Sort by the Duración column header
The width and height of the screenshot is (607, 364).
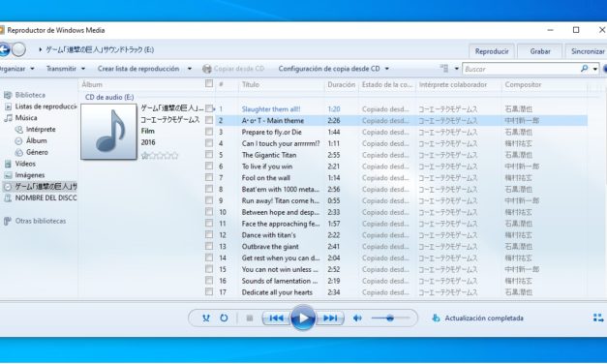pyautogui.click(x=341, y=84)
